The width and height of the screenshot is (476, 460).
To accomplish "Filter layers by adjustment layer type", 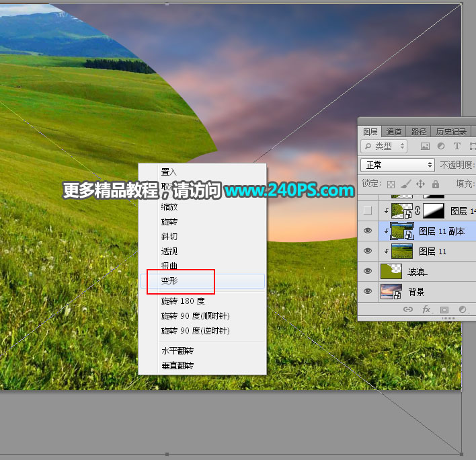I will tap(441, 146).
